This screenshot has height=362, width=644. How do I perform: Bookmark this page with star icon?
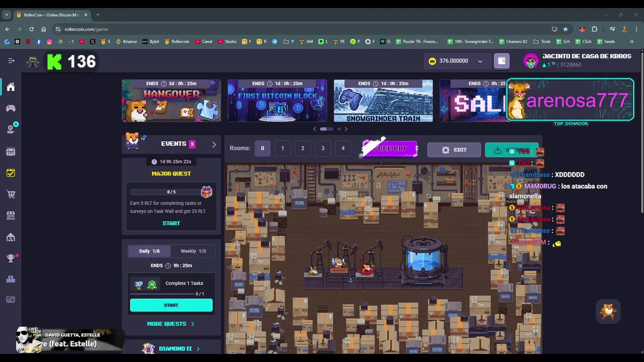click(x=566, y=29)
